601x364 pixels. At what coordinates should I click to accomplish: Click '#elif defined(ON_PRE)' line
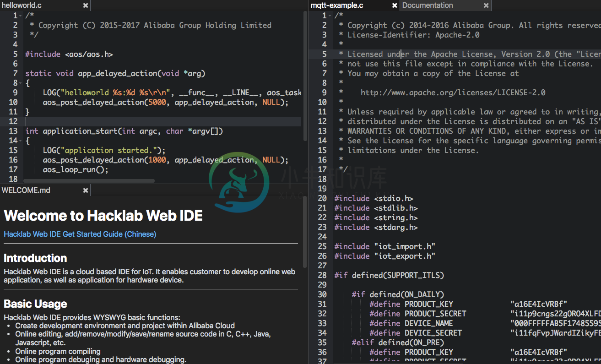pos(398,342)
